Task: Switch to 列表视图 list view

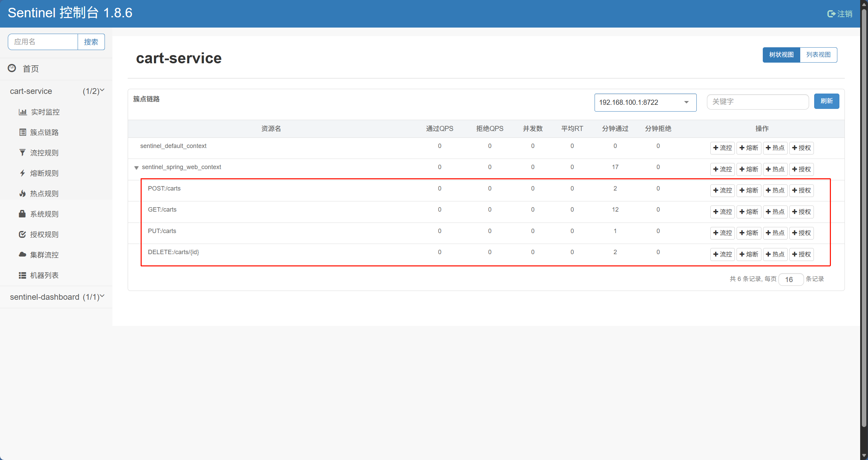Action: coord(818,55)
